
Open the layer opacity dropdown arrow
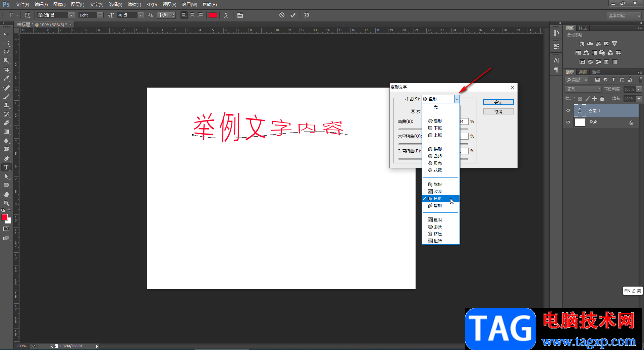point(639,89)
